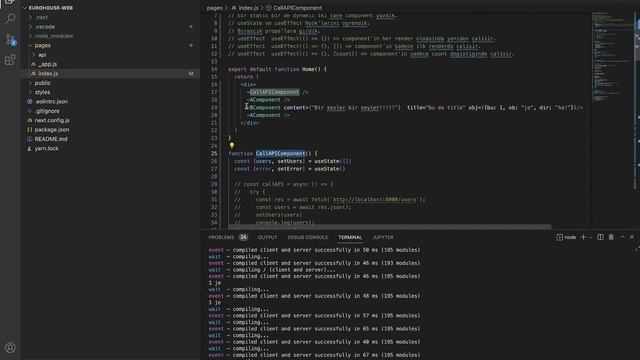The image size is (640, 360).
Task: Switch to the Jupyter tab
Action: pyautogui.click(x=383, y=237)
